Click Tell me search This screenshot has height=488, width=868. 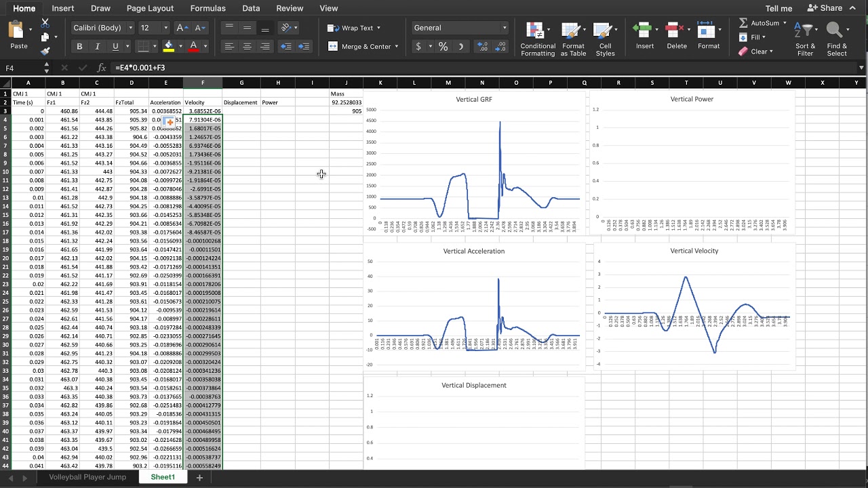pyautogui.click(x=778, y=8)
